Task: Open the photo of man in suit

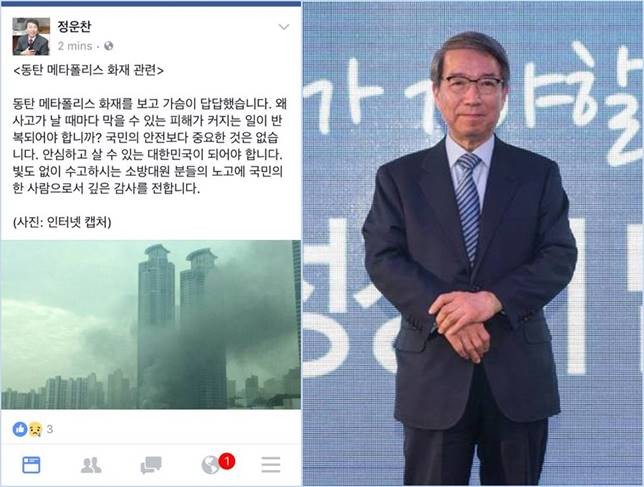Action: 473,244
